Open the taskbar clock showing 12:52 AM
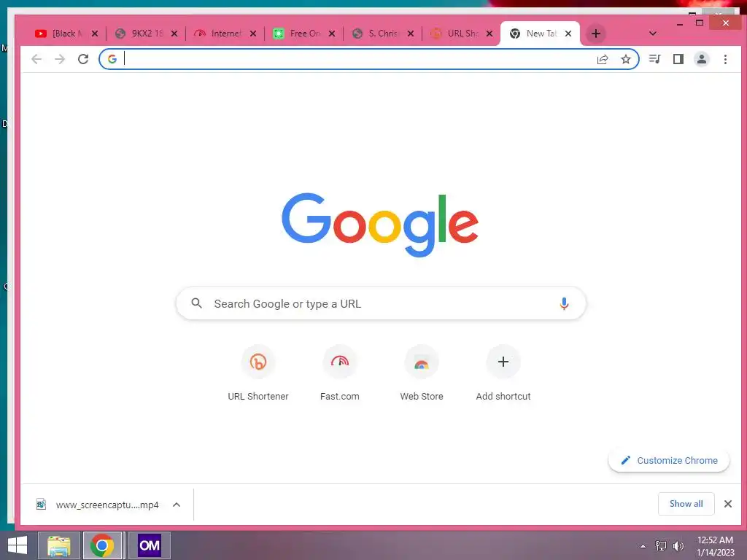The height and width of the screenshot is (560, 747). point(715,546)
